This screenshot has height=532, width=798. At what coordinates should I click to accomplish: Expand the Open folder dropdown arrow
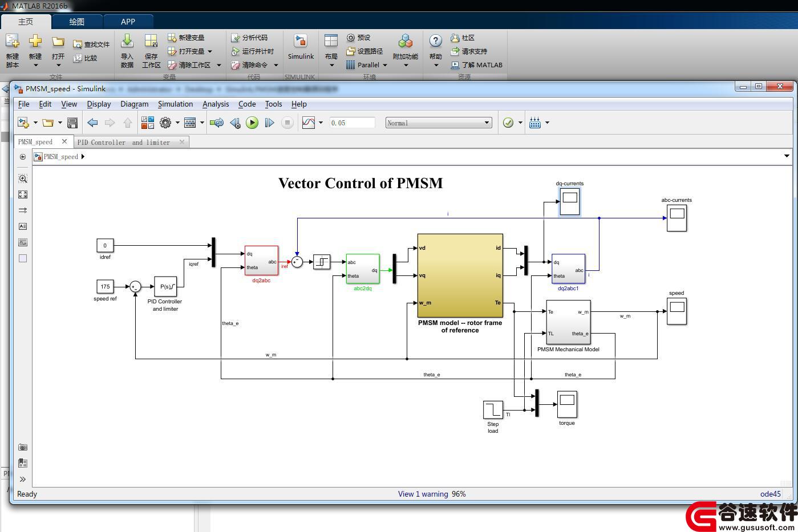tap(60, 123)
